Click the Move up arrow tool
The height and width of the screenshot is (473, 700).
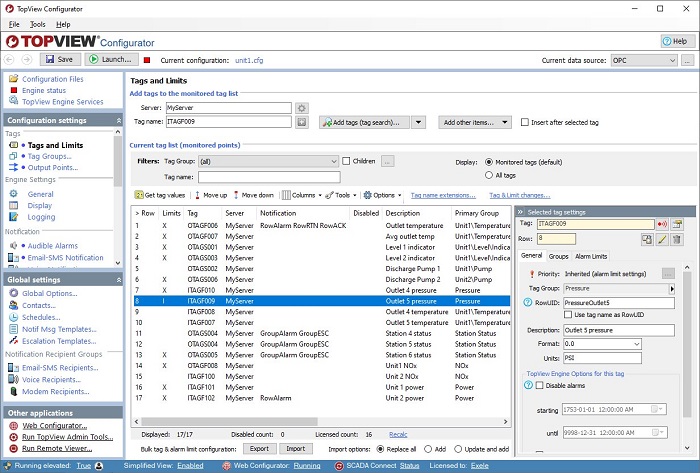point(211,195)
